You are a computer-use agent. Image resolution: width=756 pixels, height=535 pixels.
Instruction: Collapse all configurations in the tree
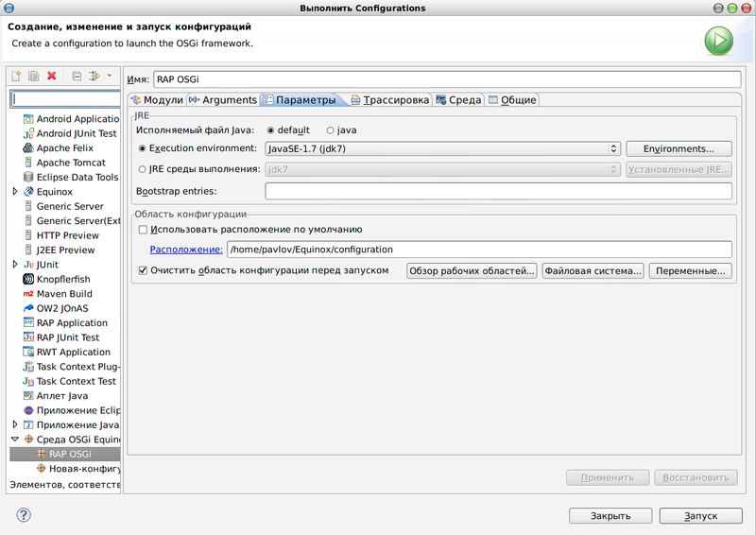[77, 76]
